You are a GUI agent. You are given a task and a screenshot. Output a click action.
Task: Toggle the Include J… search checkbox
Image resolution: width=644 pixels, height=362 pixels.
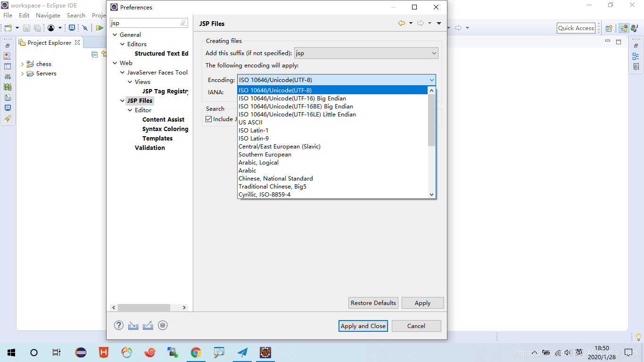tap(209, 119)
